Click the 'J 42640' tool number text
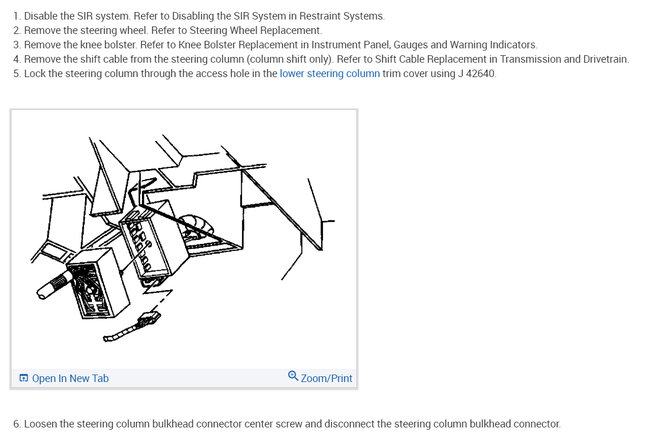The width and height of the screenshot is (650, 443). point(477,74)
